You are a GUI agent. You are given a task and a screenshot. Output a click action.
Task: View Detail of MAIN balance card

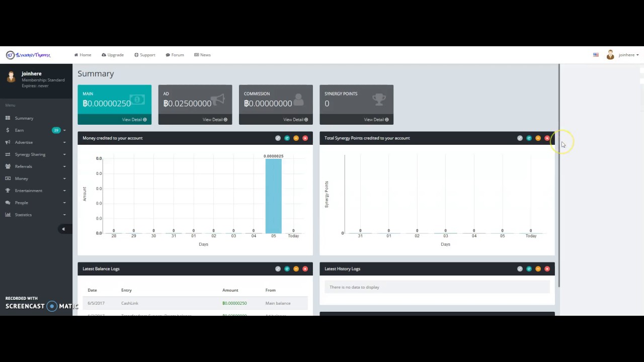(x=134, y=120)
